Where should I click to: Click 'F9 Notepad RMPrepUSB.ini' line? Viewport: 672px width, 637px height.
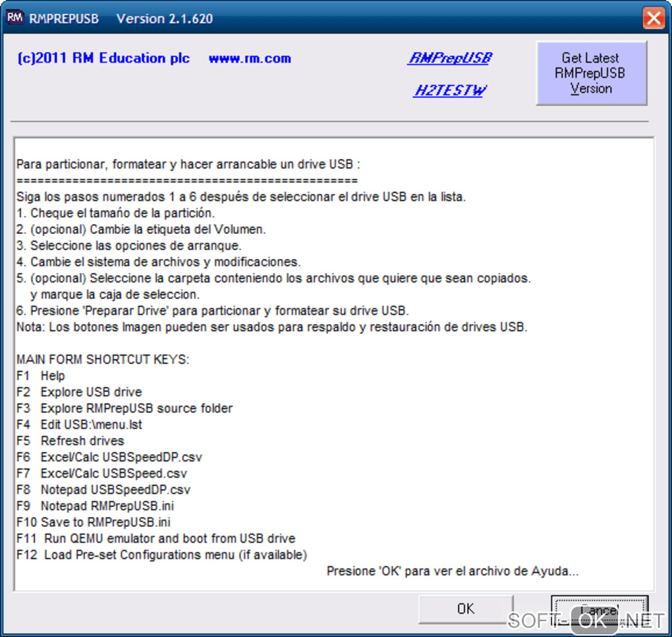pyautogui.click(x=95, y=506)
